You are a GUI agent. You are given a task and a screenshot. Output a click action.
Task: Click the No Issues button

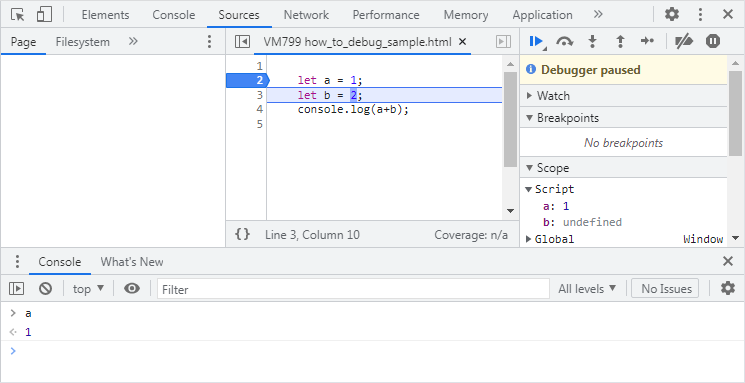coord(665,288)
